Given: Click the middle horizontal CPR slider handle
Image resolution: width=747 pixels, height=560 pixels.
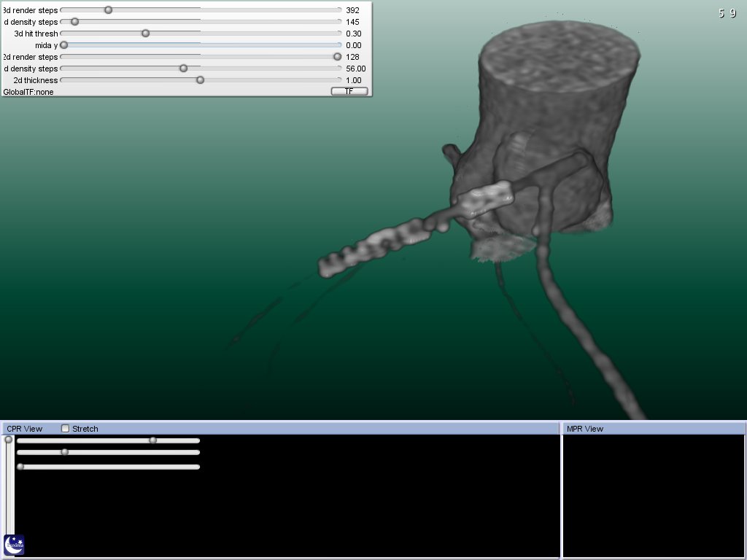Looking at the screenshot, I should (x=64, y=452).
